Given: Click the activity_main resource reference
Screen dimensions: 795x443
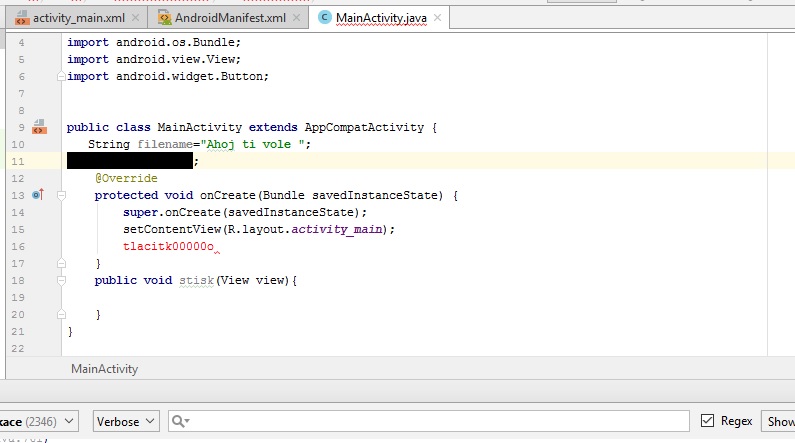Looking at the screenshot, I should pyautogui.click(x=337, y=230).
